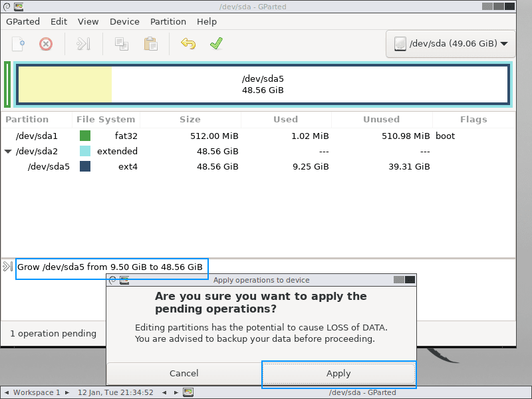The height and width of the screenshot is (399, 532).
Task: Click the Copy Partition icon
Action: pos(120,44)
